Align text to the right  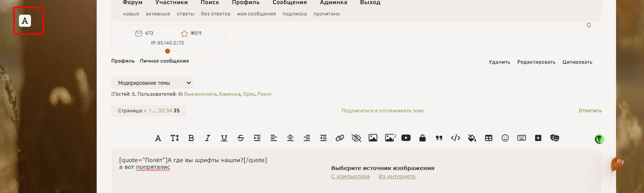coord(307,138)
